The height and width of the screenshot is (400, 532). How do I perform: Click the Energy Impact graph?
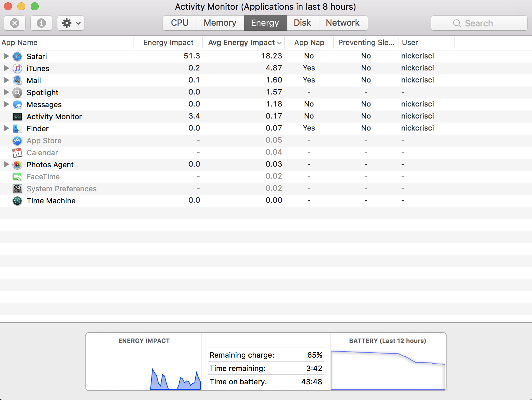[144, 369]
